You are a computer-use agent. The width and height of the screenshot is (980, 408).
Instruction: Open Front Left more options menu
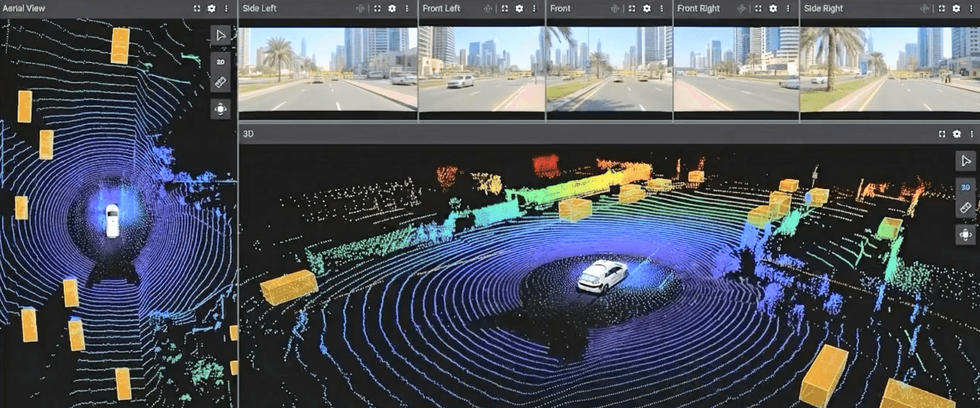(x=534, y=9)
